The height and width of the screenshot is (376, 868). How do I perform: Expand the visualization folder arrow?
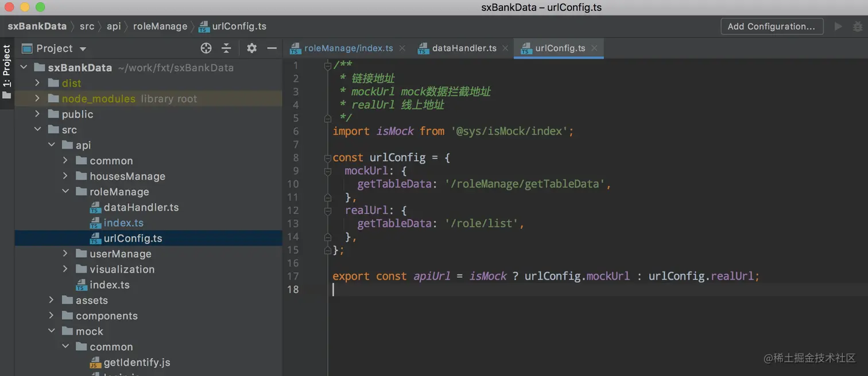pyautogui.click(x=65, y=269)
